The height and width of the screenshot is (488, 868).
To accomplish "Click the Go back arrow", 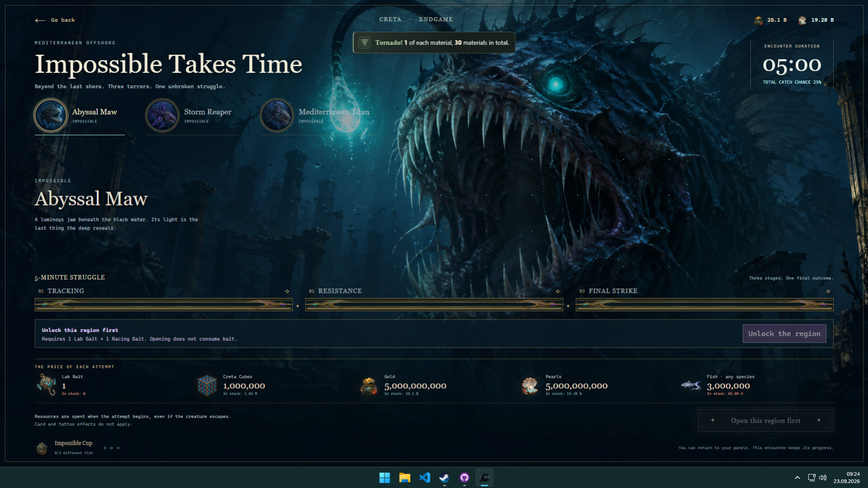I will (40, 20).
